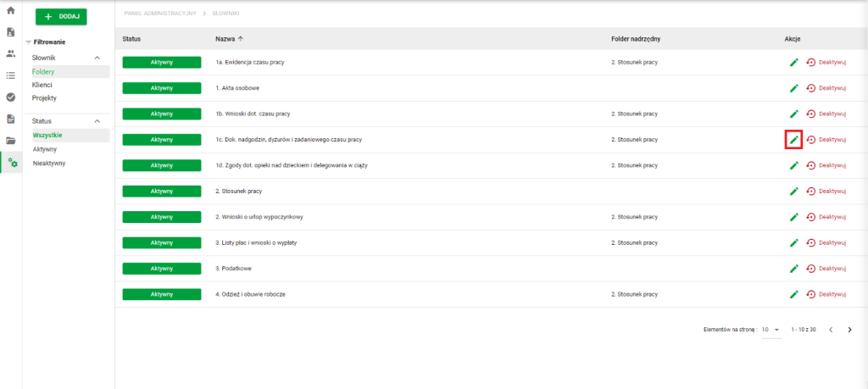Edit row 1b. Wnioski dot. czasu pracy
The height and width of the screenshot is (389, 868).
[793, 114]
